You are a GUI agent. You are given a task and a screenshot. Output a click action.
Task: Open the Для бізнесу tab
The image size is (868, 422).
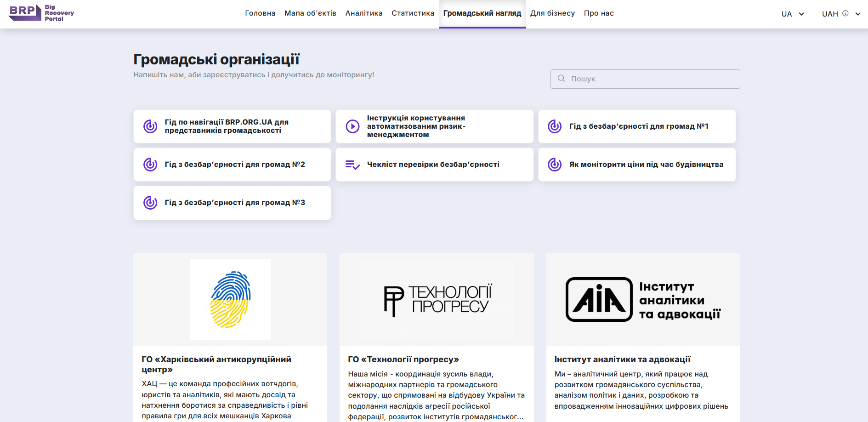[x=552, y=13]
